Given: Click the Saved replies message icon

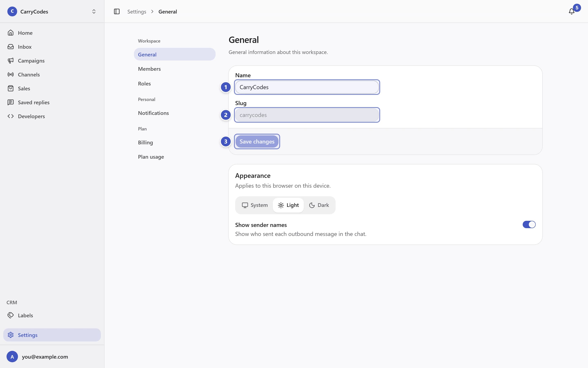Looking at the screenshot, I should pyautogui.click(x=10, y=102).
